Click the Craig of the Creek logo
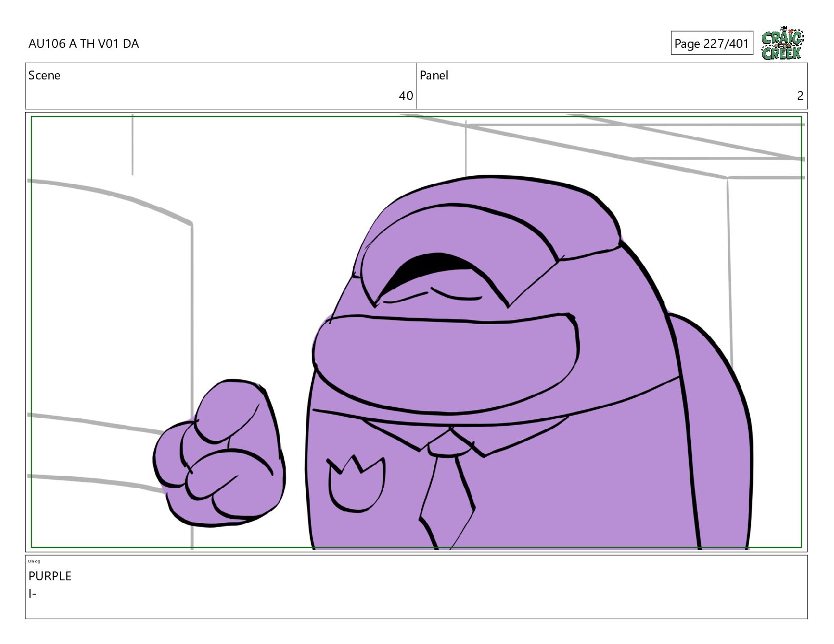 click(782, 43)
